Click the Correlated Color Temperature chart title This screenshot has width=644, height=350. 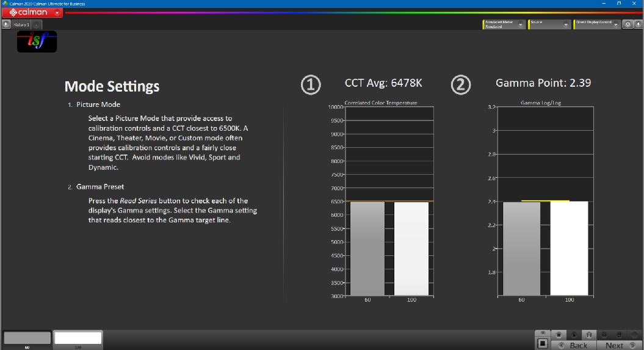click(x=381, y=103)
